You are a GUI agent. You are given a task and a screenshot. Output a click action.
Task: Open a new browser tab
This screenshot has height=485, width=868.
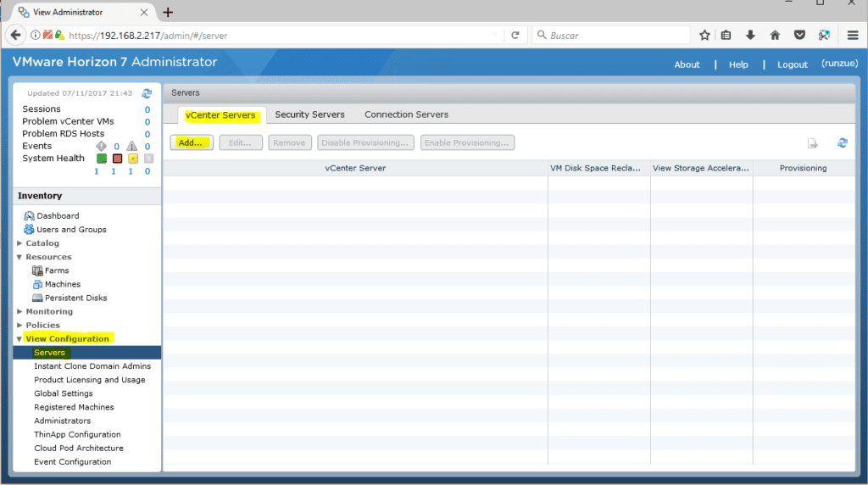(x=169, y=12)
